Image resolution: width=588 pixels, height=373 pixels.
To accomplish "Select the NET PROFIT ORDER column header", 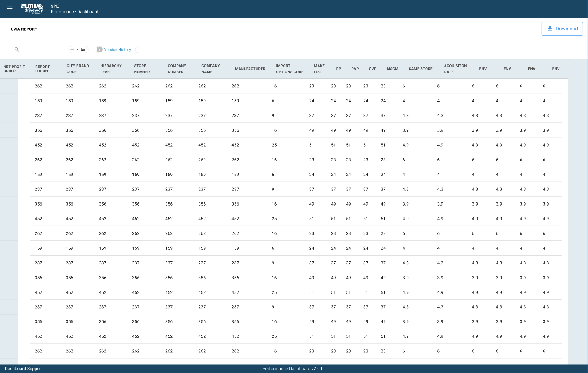I will [x=14, y=69].
